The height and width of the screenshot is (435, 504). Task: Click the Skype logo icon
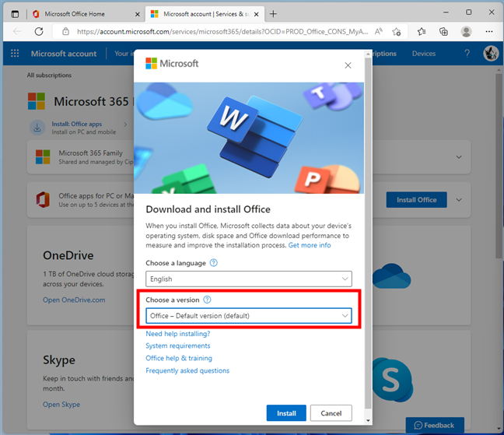[393, 380]
